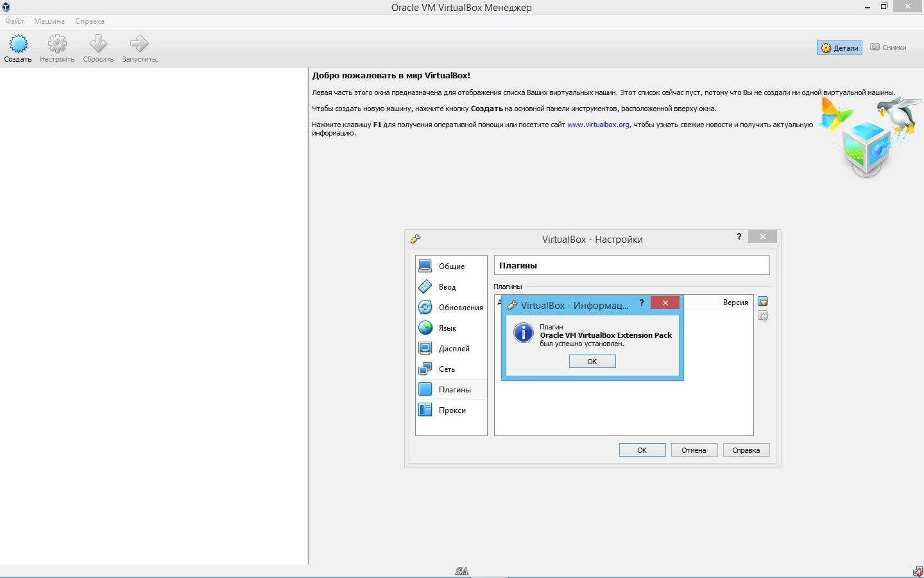The image size is (924, 578).
Task: Click the Отмена button
Action: coord(694,450)
